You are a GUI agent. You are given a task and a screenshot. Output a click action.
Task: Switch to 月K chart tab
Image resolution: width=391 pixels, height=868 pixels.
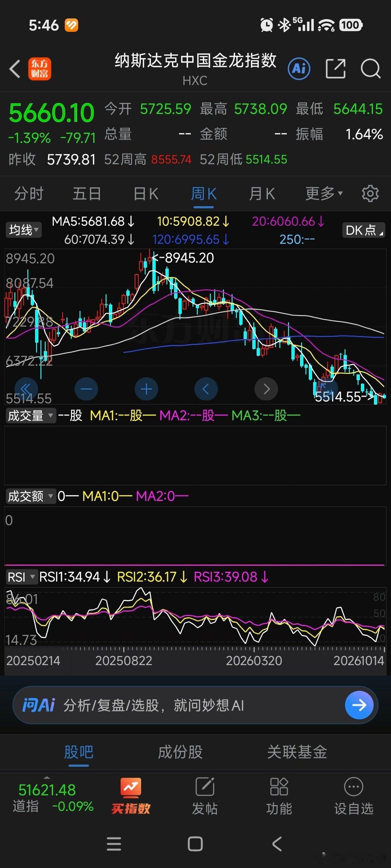(x=262, y=193)
